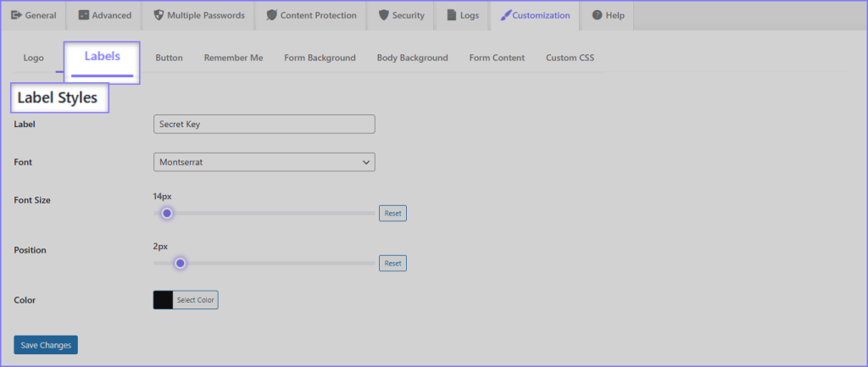
Task: Switch to Multiple Passwords tab
Action: click(199, 15)
